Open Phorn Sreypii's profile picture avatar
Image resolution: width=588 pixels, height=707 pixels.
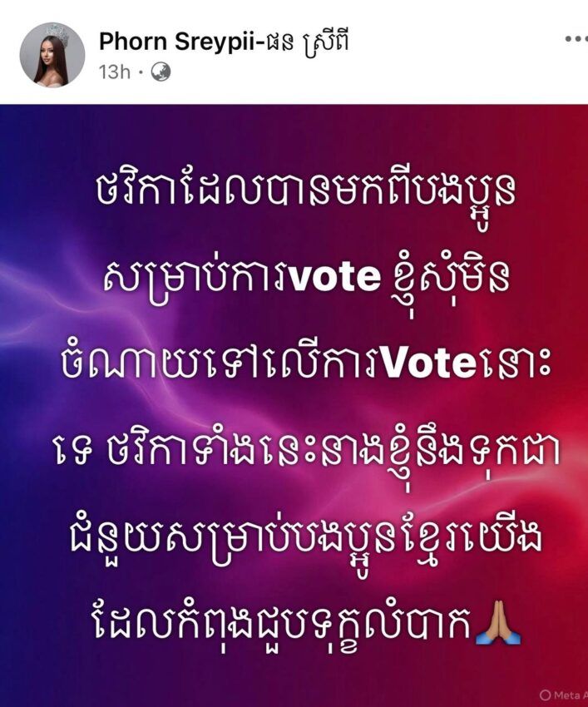[x=52, y=55]
